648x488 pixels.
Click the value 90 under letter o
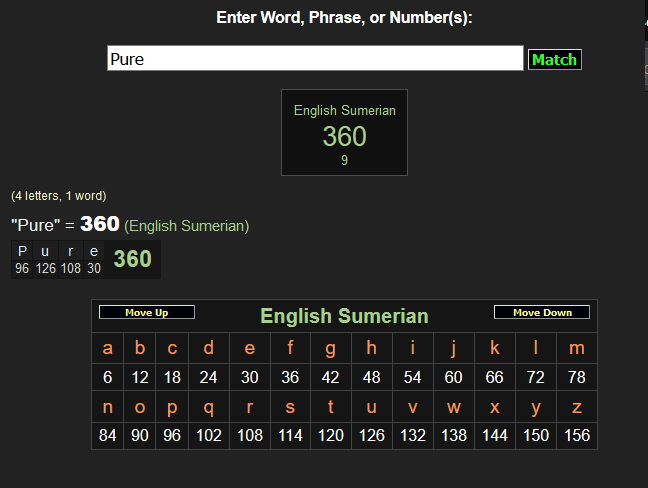(x=140, y=436)
